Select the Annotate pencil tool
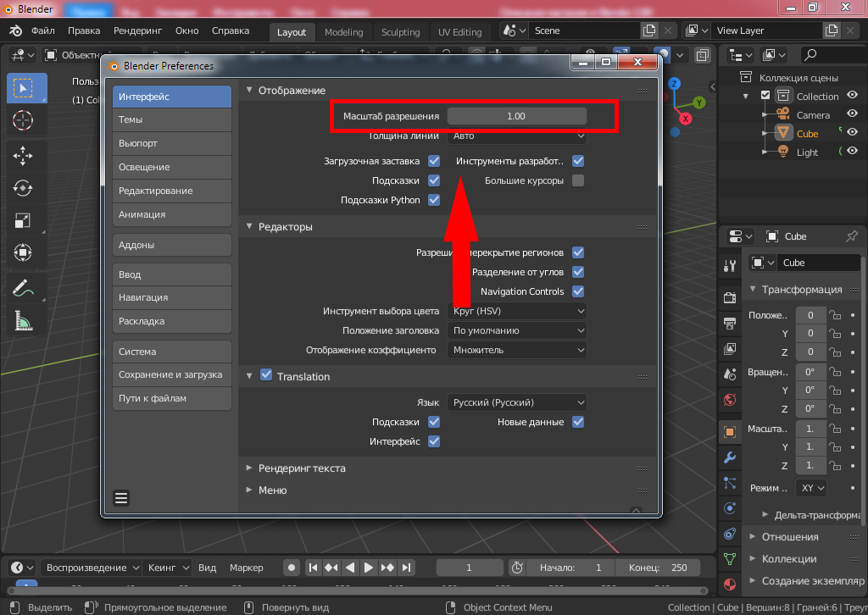 23,287
